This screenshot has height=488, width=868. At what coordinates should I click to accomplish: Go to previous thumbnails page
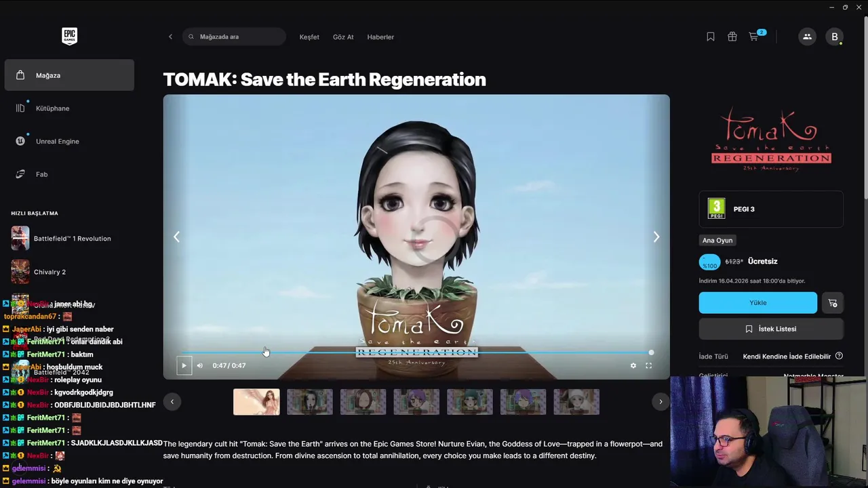pyautogui.click(x=172, y=402)
